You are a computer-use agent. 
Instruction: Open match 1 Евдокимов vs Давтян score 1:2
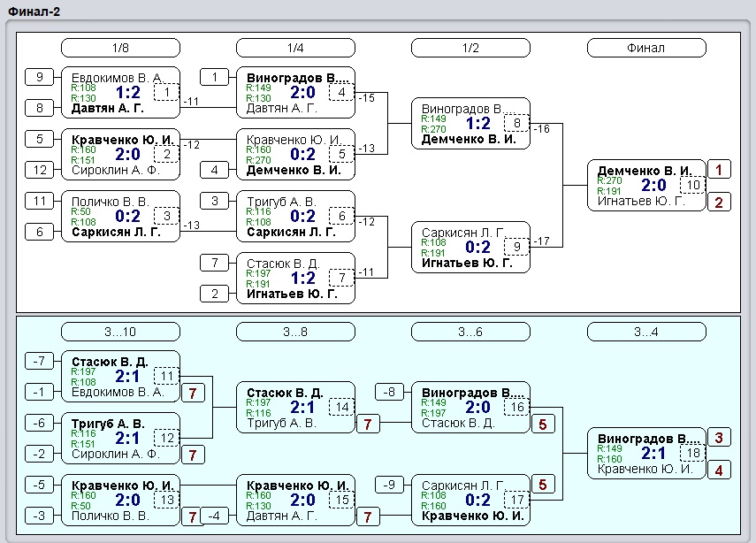pyautogui.click(x=120, y=93)
